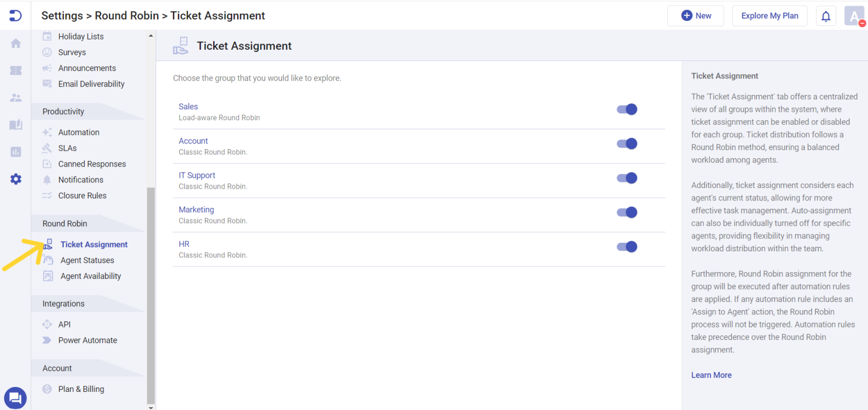Select the teams people icon in left rail
868x410 pixels.
16,97
